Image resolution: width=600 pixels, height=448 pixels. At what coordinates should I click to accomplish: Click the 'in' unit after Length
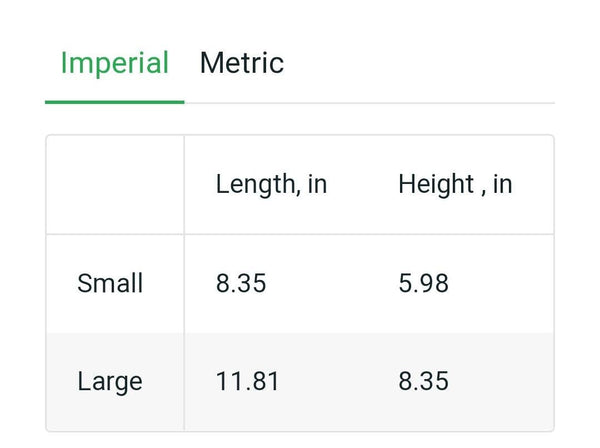point(317,184)
